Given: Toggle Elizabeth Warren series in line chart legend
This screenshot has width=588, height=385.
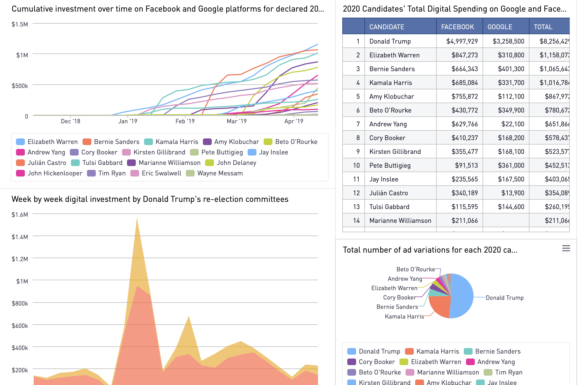Looking at the screenshot, I should (x=47, y=142).
